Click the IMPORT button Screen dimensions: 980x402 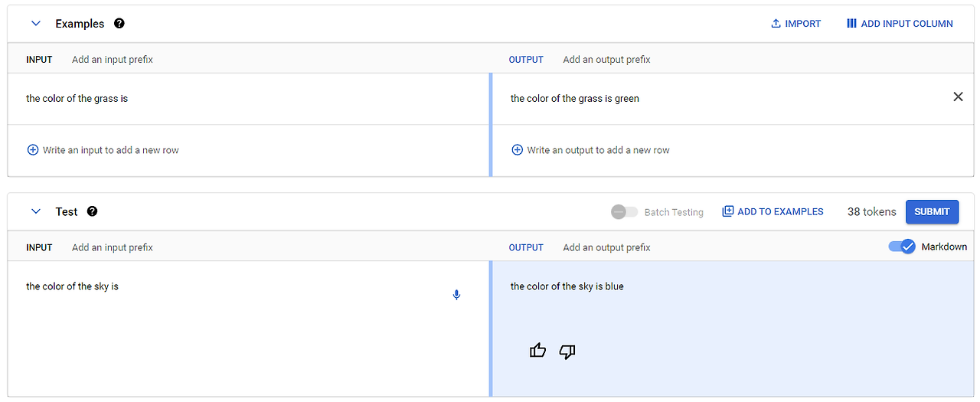point(795,24)
